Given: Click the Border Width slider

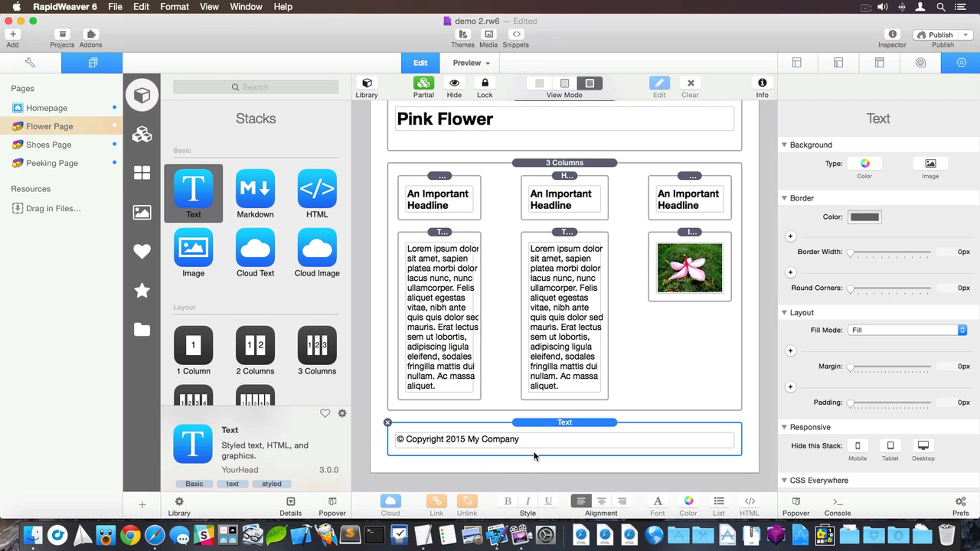Looking at the screenshot, I should [890, 252].
